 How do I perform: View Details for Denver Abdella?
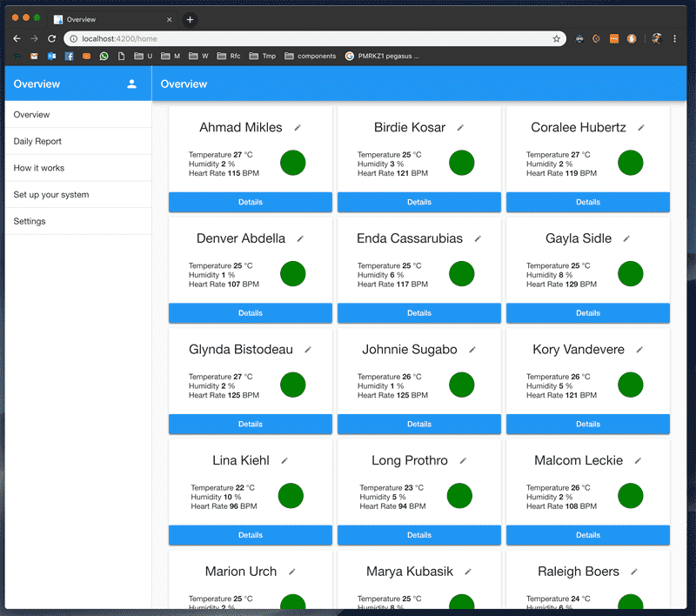[251, 313]
